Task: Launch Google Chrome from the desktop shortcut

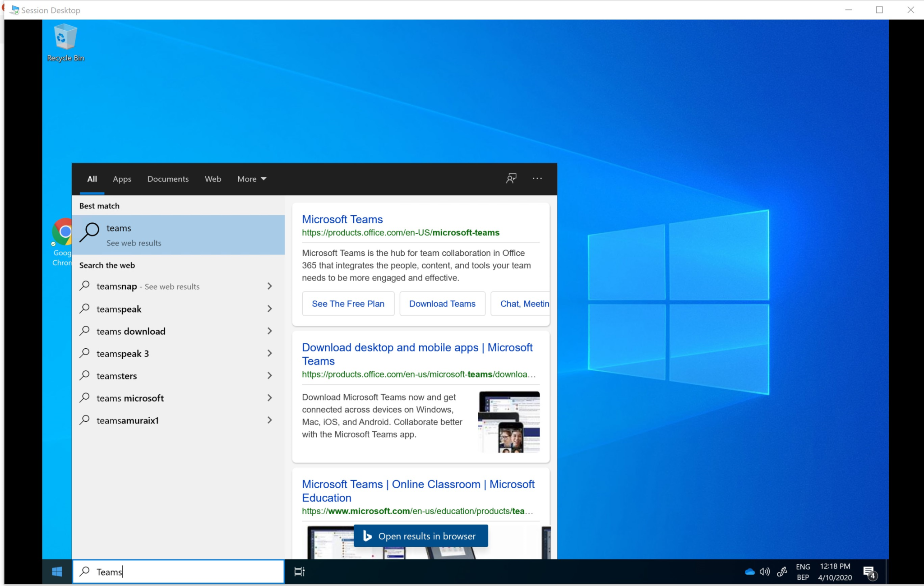Action: (63, 232)
